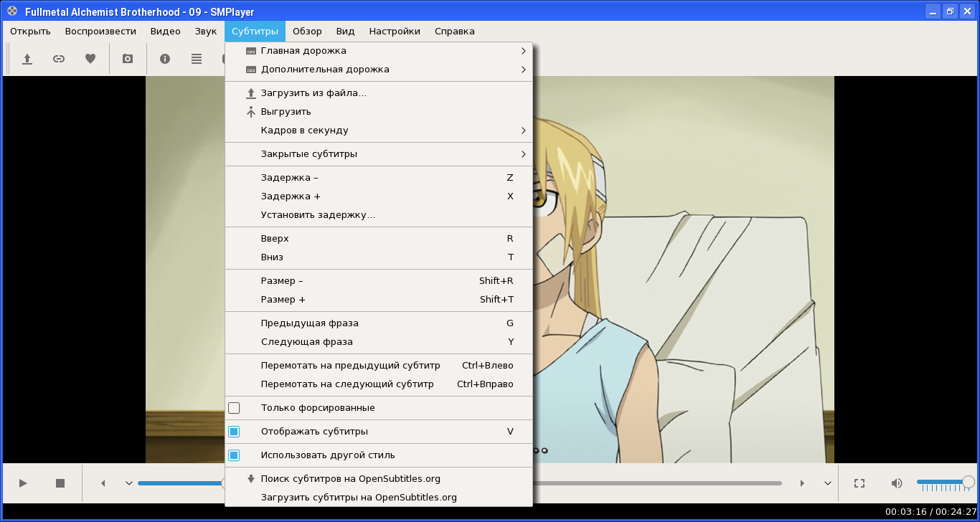Open the playlist list icon
This screenshot has height=522, width=980.
[197, 59]
